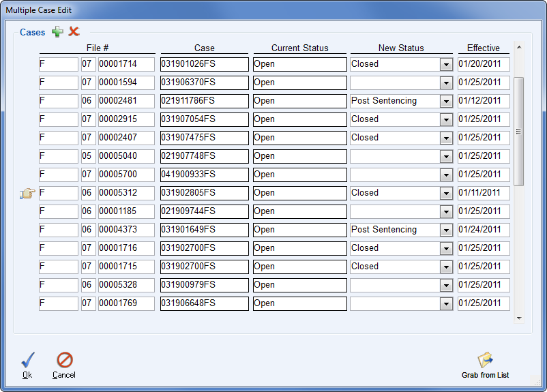Open New Status dropdown for case 031901026FS
The image size is (547, 392).
coord(446,65)
